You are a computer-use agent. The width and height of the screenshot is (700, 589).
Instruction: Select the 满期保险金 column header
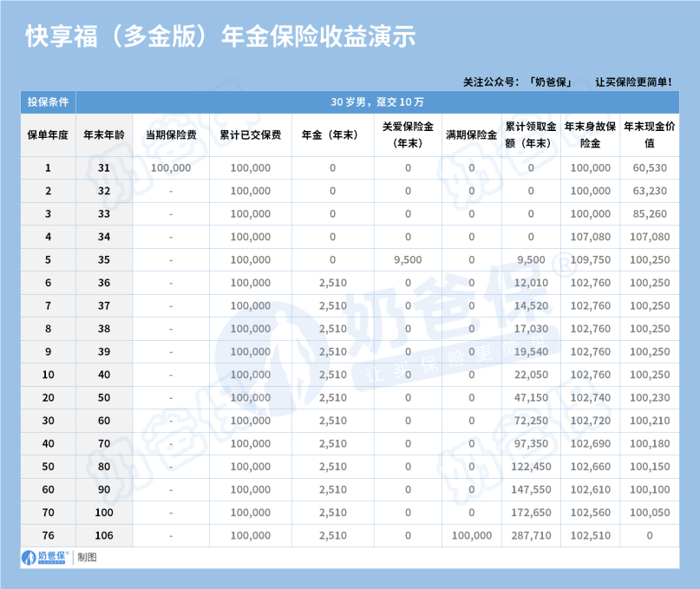click(470, 134)
